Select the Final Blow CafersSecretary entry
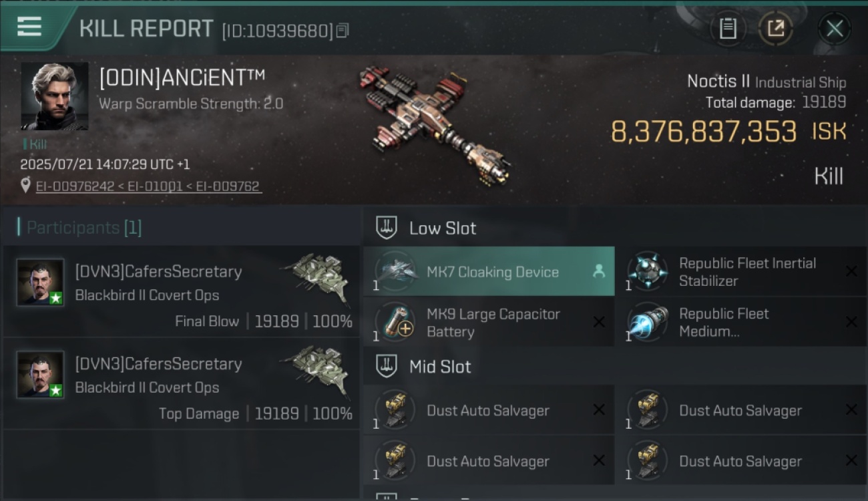868x501 pixels. click(181, 291)
